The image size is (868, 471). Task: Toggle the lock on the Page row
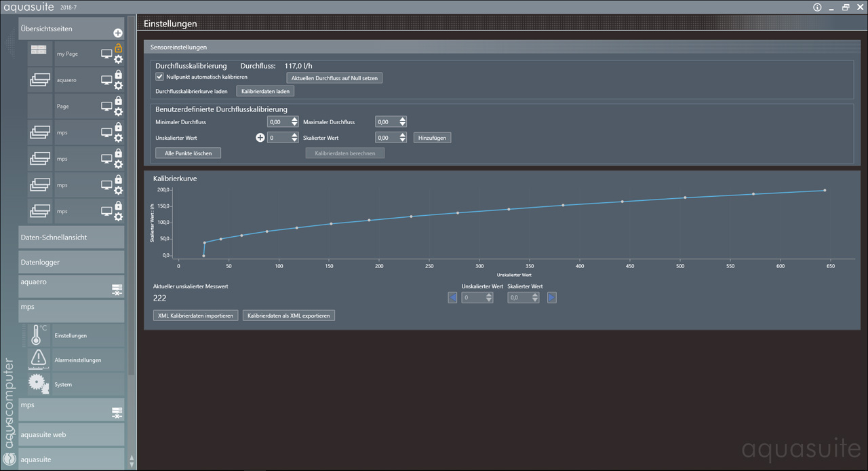pos(118,100)
